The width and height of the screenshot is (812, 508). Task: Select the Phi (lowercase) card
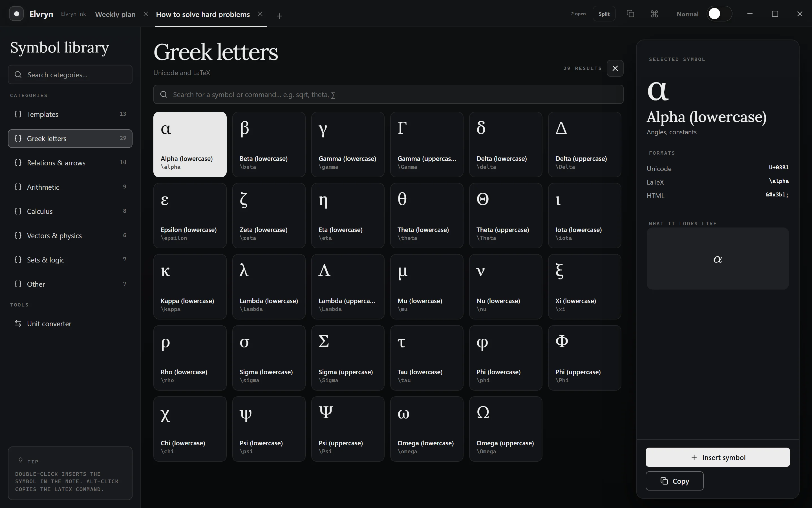506,358
